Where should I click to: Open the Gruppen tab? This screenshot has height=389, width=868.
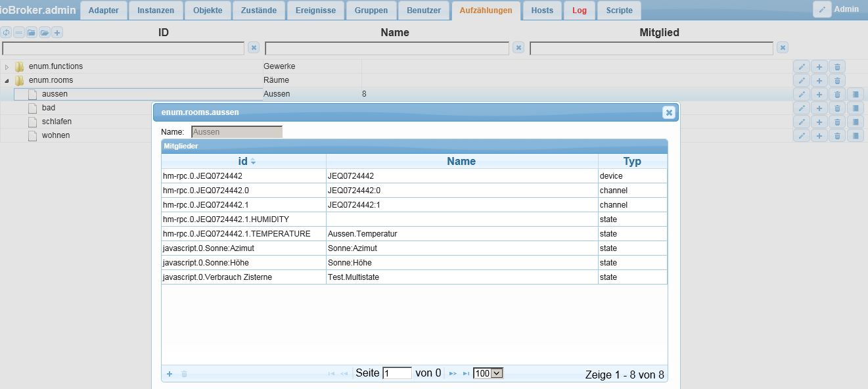[x=371, y=10]
